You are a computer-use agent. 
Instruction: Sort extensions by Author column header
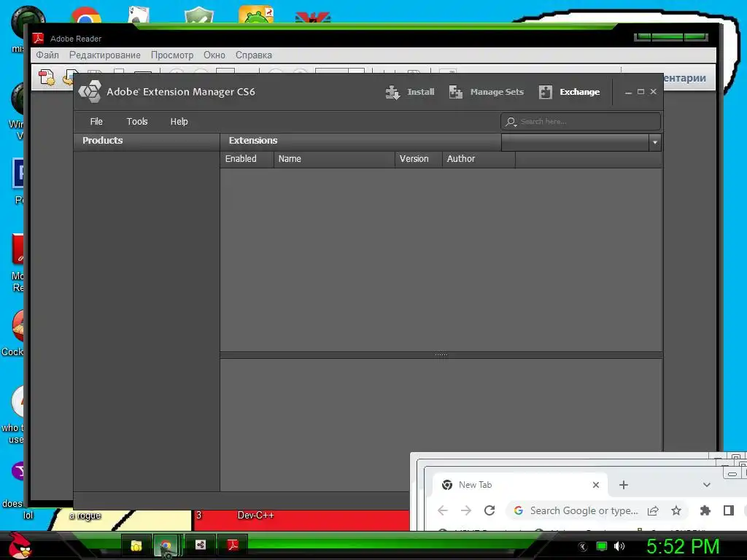coord(479,159)
